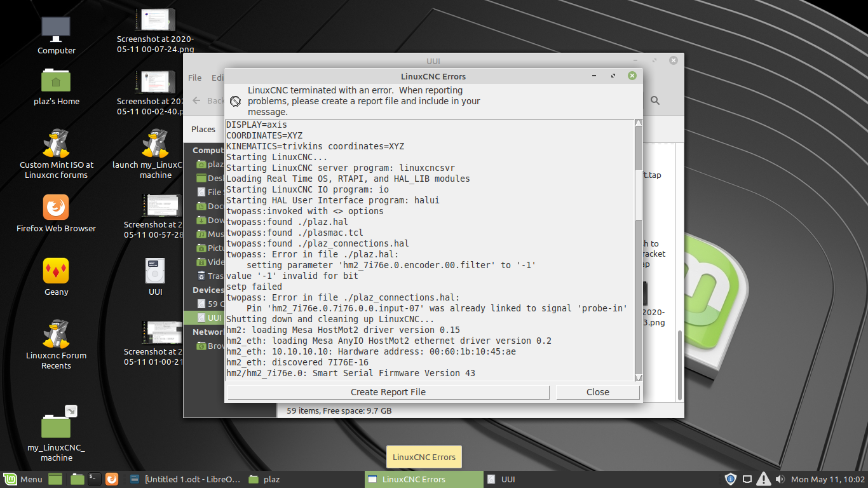Open File menu in UUI file manager
868x488 pixels.
tap(195, 78)
